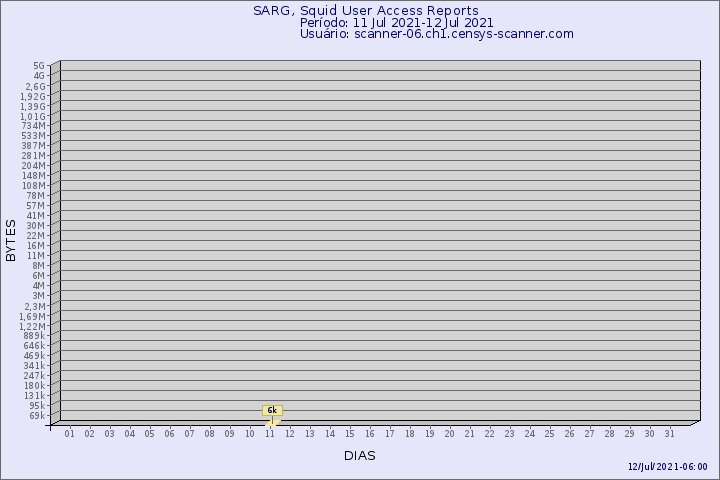
Task: Click the 6M y-axis label
Action: pos(39,276)
